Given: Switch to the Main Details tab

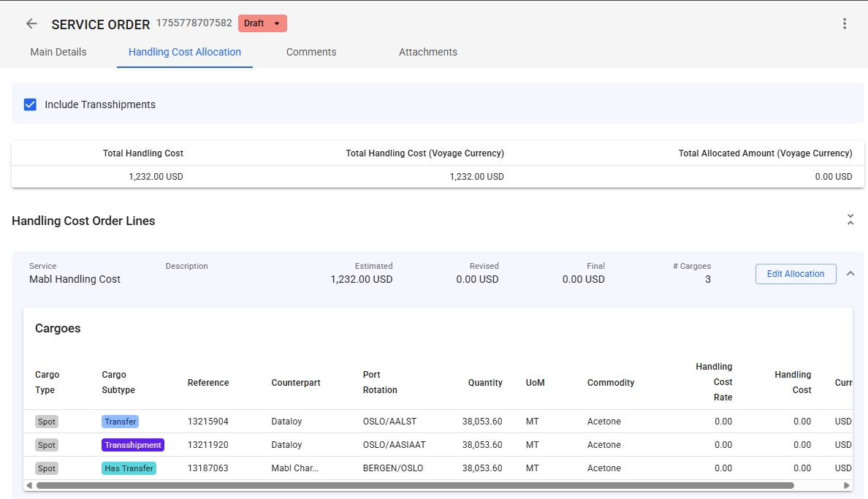Looking at the screenshot, I should tap(58, 52).
